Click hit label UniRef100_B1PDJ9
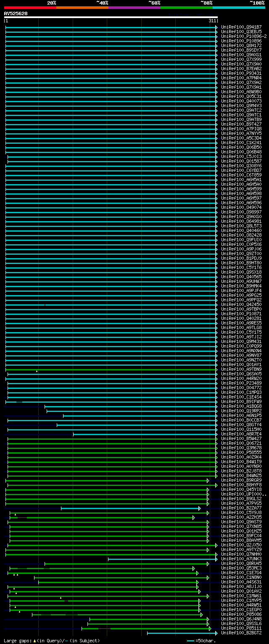 point(241,258)
